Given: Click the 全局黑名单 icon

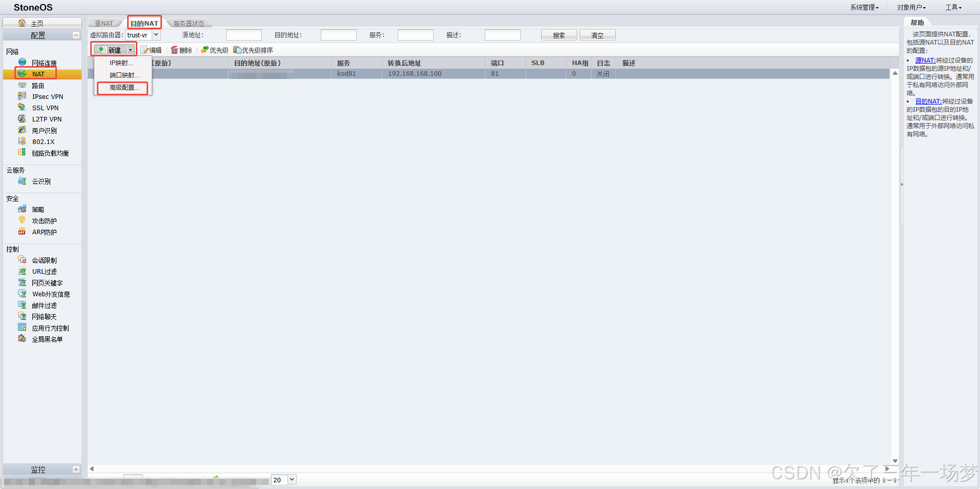Looking at the screenshot, I should point(22,339).
